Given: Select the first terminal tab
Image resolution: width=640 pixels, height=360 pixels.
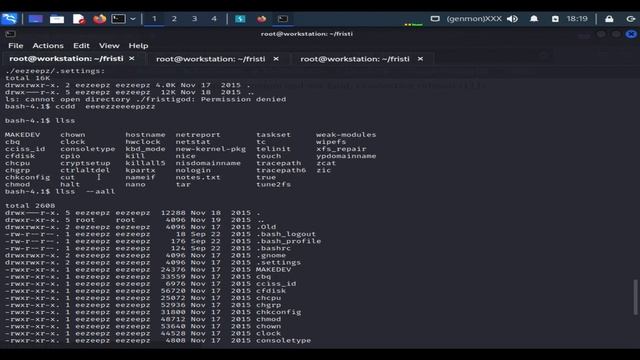Looking at the screenshot, I should [x=66, y=59].
